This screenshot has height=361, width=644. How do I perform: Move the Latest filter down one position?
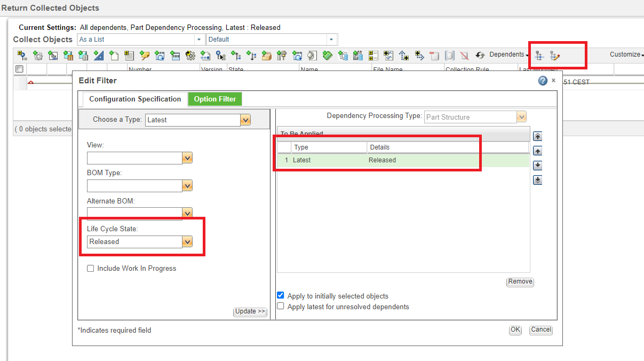click(x=537, y=165)
